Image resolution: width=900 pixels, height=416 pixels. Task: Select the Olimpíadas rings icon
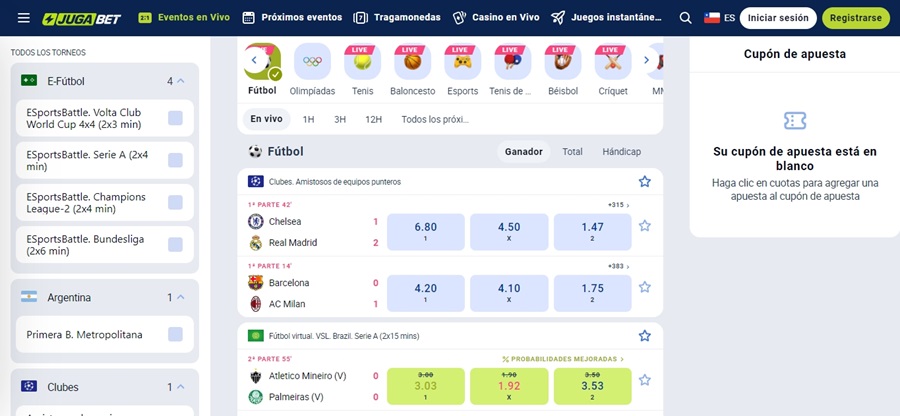coord(312,61)
